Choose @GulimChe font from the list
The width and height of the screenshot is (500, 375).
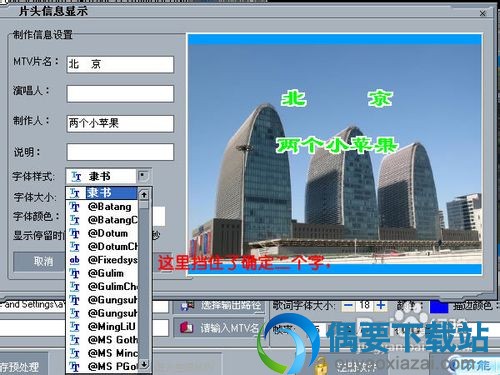click(x=101, y=287)
